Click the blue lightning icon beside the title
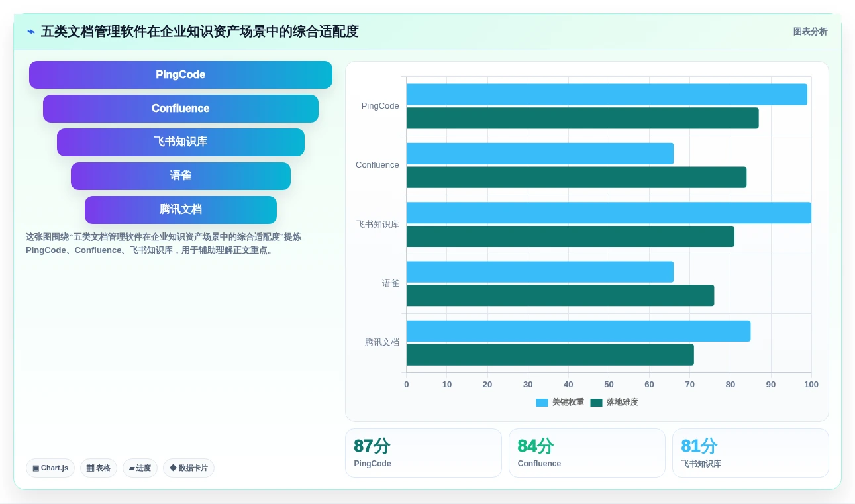This screenshot has height=504, width=855. [31, 32]
